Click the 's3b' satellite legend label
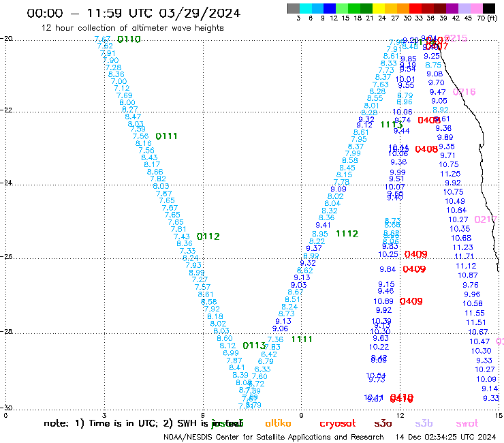The width and height of the screenshot is (504, 443). (424, 423)
